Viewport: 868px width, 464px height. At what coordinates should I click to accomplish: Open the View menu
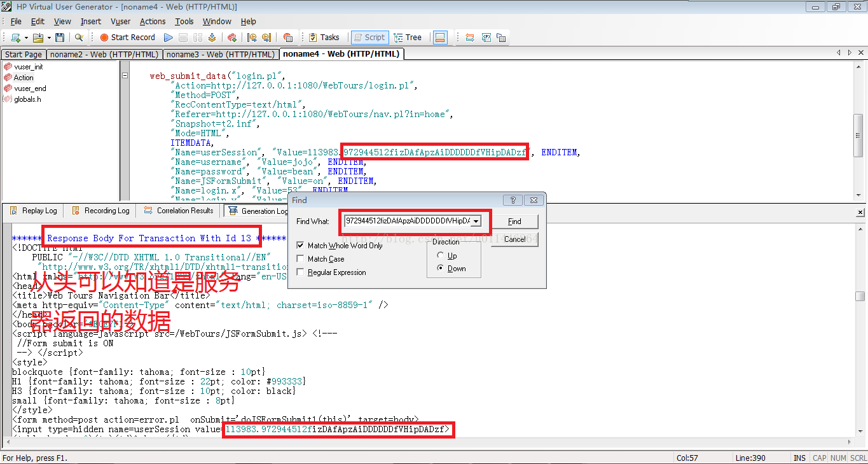[62, 22]
